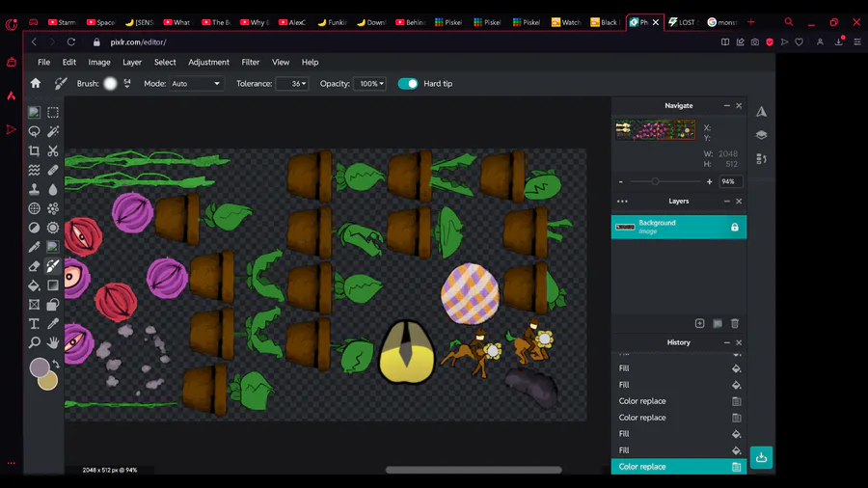Click the save/download button below History

pos(761,457)
